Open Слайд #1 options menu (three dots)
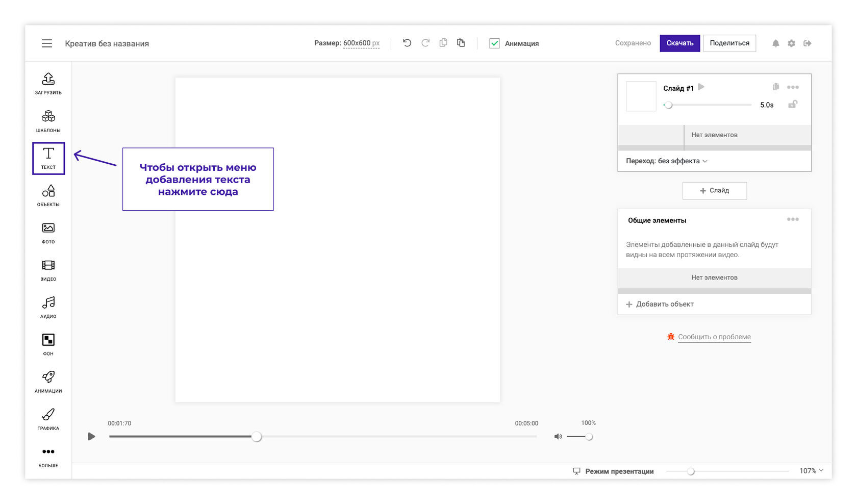The height and width of the screenshot is (504, 857). pos(793,87)
